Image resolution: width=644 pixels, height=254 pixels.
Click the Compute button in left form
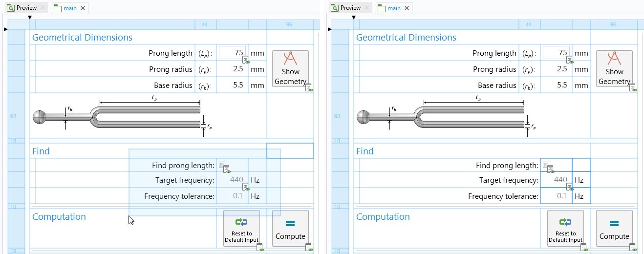290,228
